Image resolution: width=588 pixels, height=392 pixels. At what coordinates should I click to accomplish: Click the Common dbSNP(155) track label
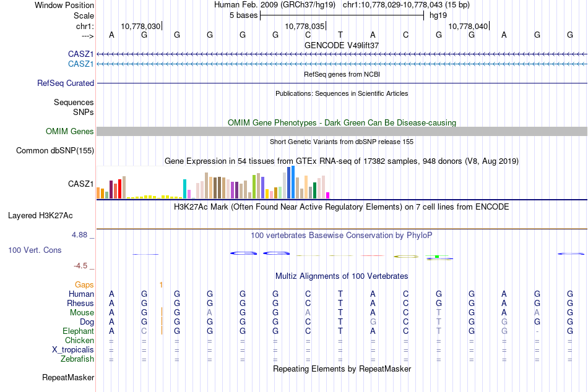[x=54, y=151]
